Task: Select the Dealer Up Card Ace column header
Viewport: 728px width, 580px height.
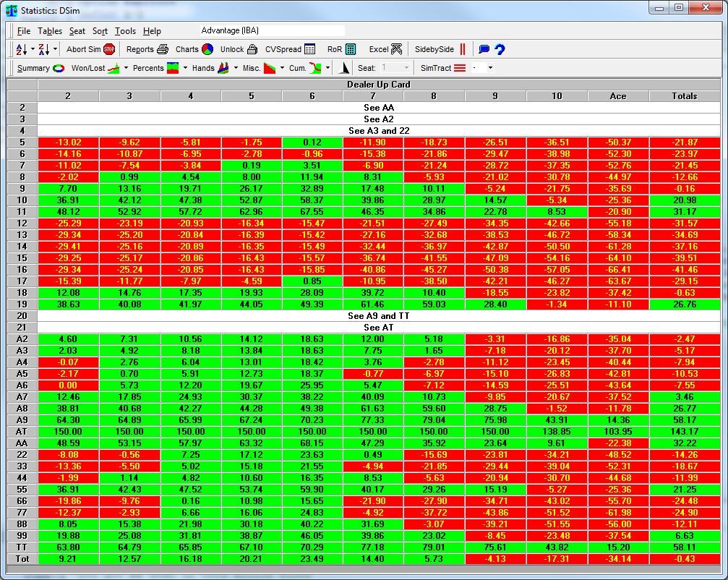Action: (618, 95)
